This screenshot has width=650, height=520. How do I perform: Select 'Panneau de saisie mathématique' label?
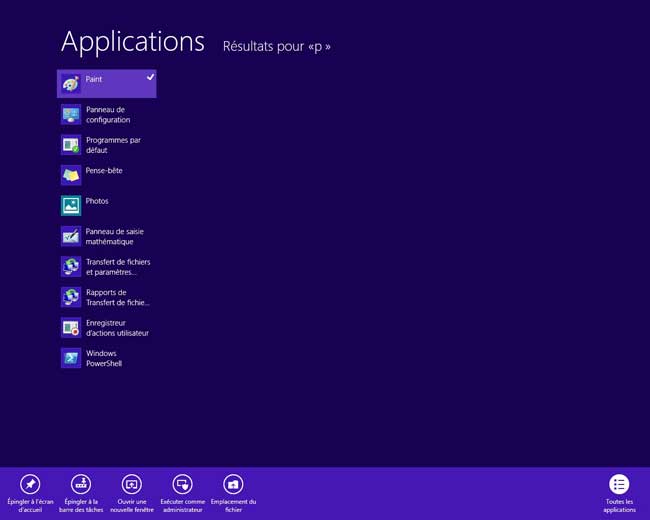click(x=114, y=236)
